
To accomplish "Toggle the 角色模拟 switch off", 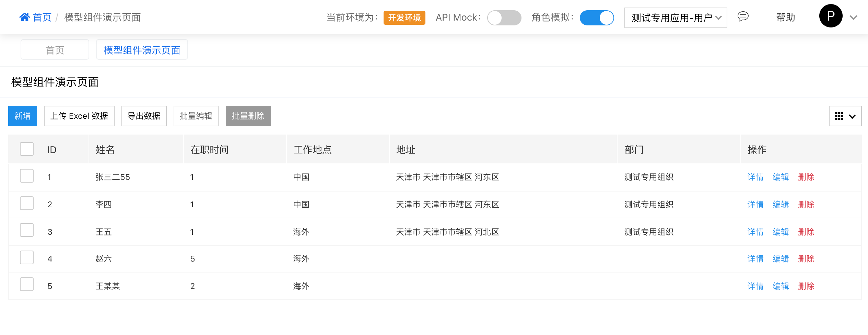I will click(x=597, y=18).
